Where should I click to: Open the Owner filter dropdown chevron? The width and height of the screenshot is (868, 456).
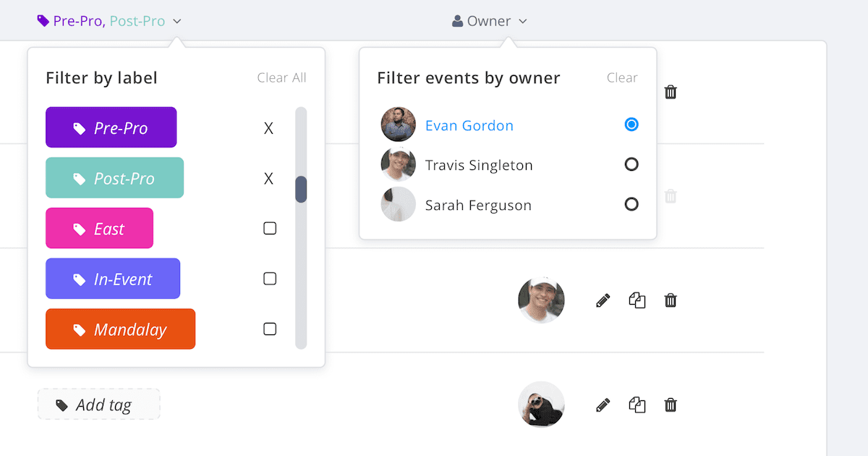(x=523, y=21)
